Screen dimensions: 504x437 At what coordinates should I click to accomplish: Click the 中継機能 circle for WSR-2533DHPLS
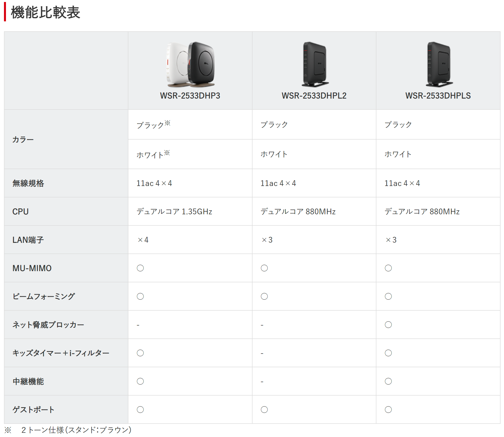(x=388, y=381)
